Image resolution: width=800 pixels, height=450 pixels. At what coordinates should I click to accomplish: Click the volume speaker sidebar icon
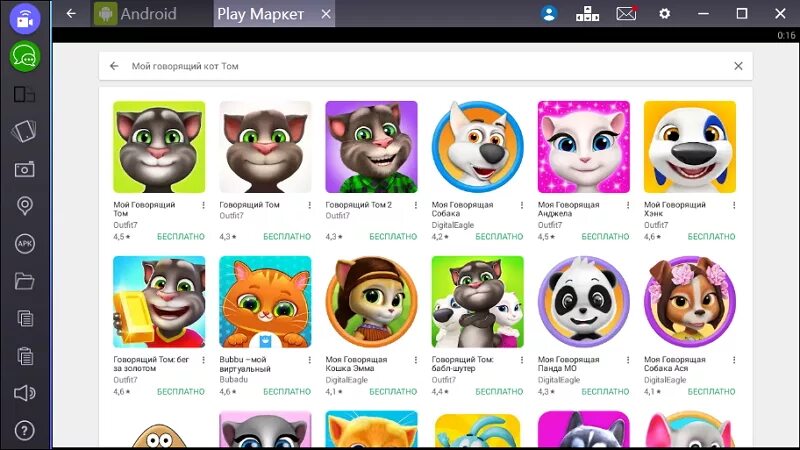point(24,393)
